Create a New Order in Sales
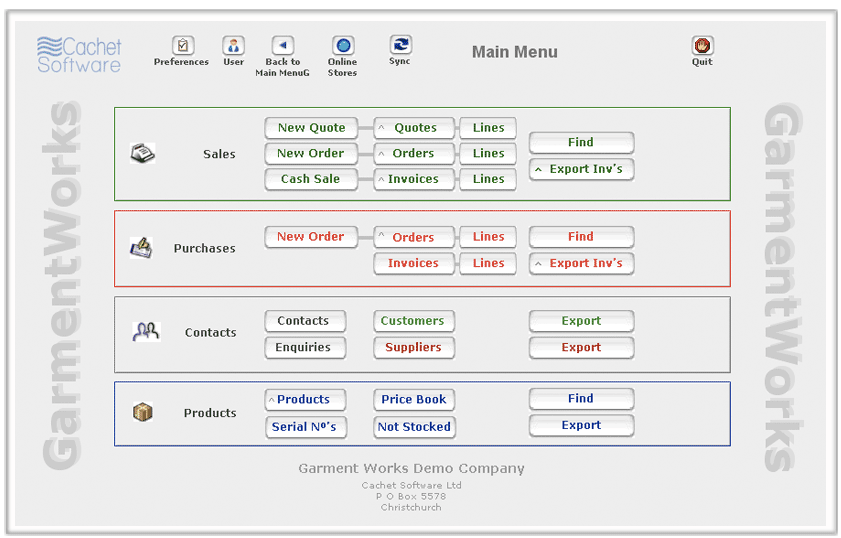This screenshot has height=538, width=841. coord(311,153)
